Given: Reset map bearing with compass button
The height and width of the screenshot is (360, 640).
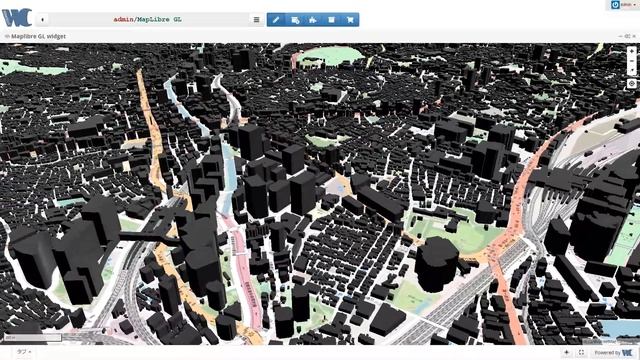Looking at the screenshot, I should tap(632, 70).
